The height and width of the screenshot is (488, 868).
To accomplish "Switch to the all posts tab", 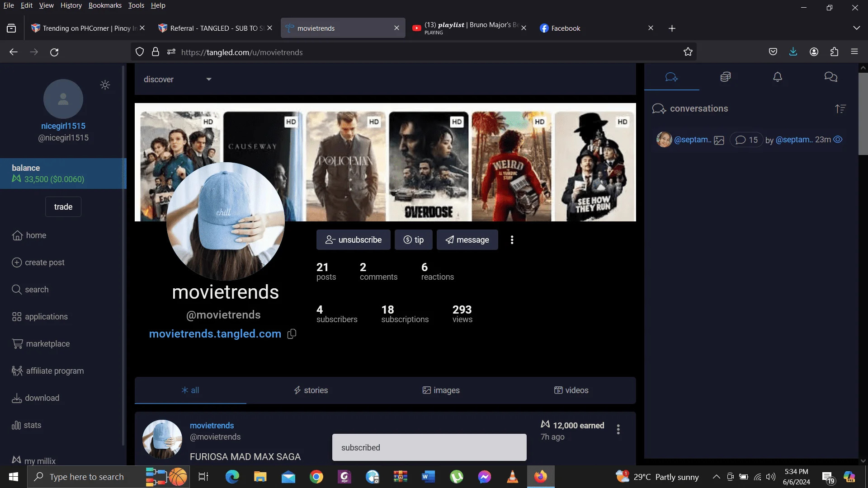I will (190, 390).
